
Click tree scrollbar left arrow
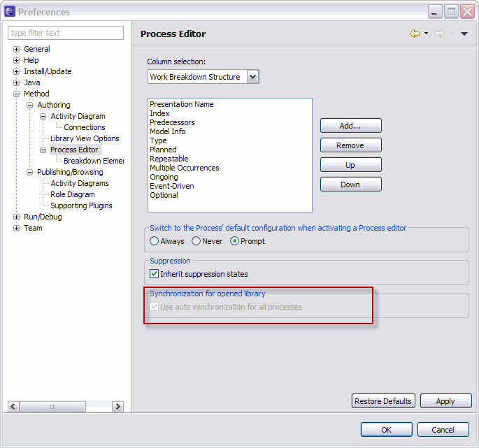click(13, 407)
